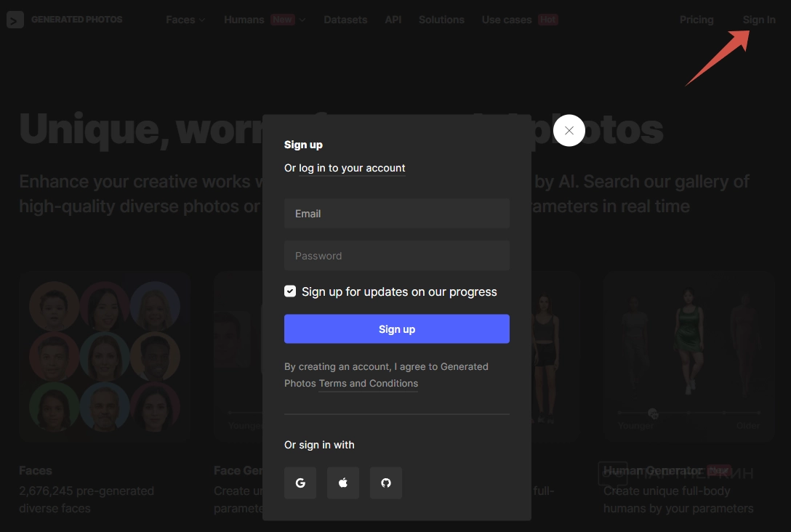Open the Terms and Conditions link
The height and width of the screenshot is (532, 791).
[369, 383]
